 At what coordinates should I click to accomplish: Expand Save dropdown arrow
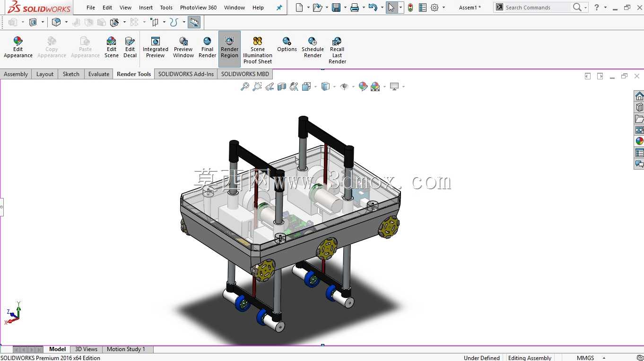click(x=345, y=8)
